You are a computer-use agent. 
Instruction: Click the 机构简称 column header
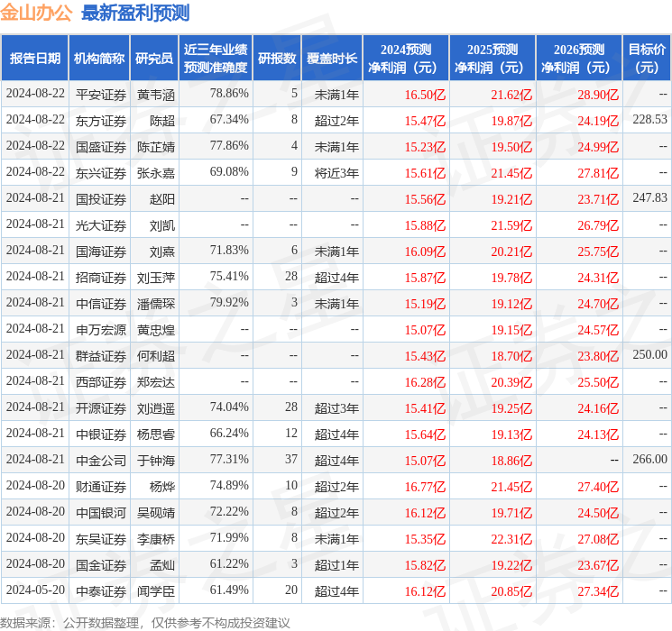(x=99, y=59)
